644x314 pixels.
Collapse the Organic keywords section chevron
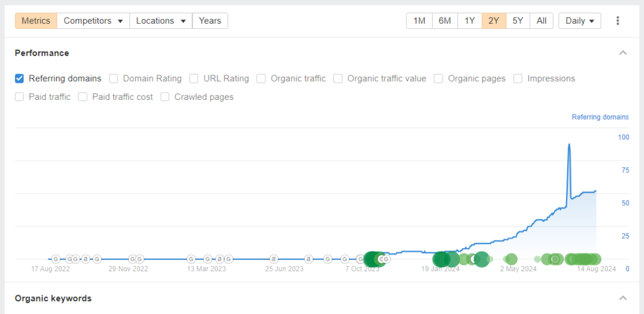623,298
